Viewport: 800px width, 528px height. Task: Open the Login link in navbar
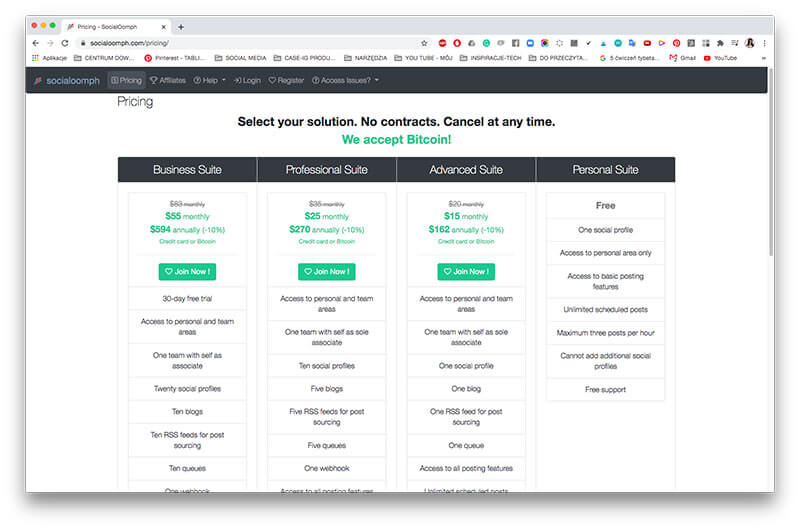247,80
